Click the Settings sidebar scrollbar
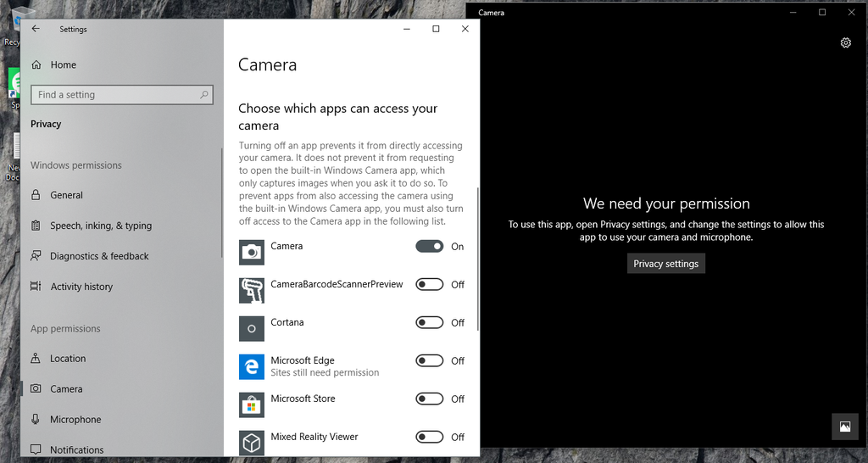The image size is (868, 463). coord(221,203)
